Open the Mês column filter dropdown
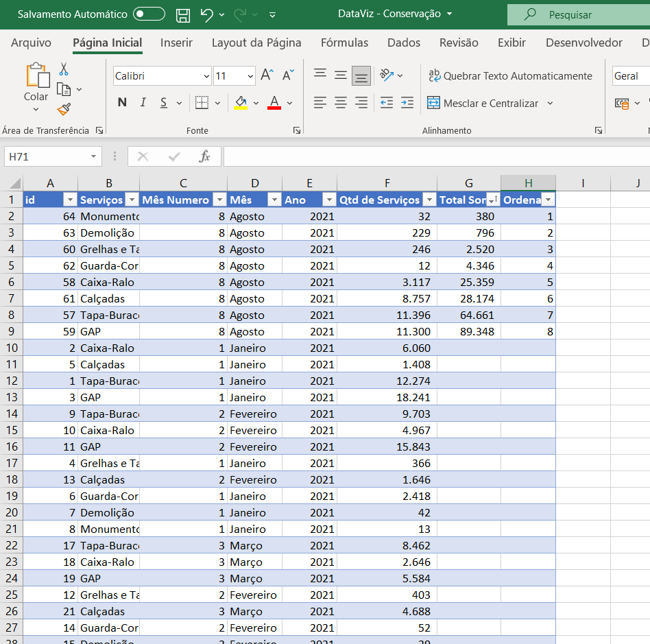 [x=274, y=200]
